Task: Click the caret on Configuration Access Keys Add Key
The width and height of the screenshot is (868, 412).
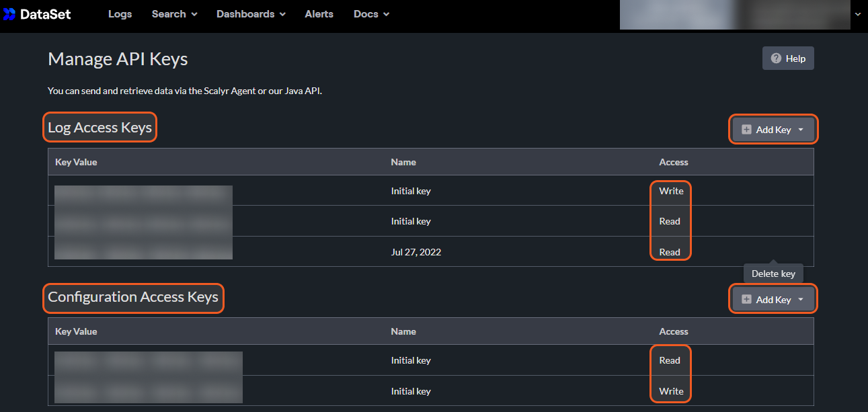Action: [800, 300]
